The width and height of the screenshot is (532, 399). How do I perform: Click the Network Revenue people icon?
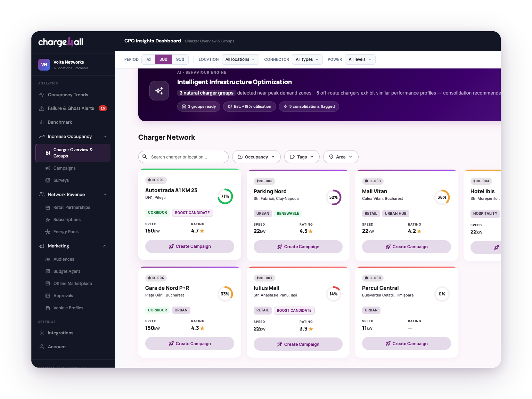(42, 195)
